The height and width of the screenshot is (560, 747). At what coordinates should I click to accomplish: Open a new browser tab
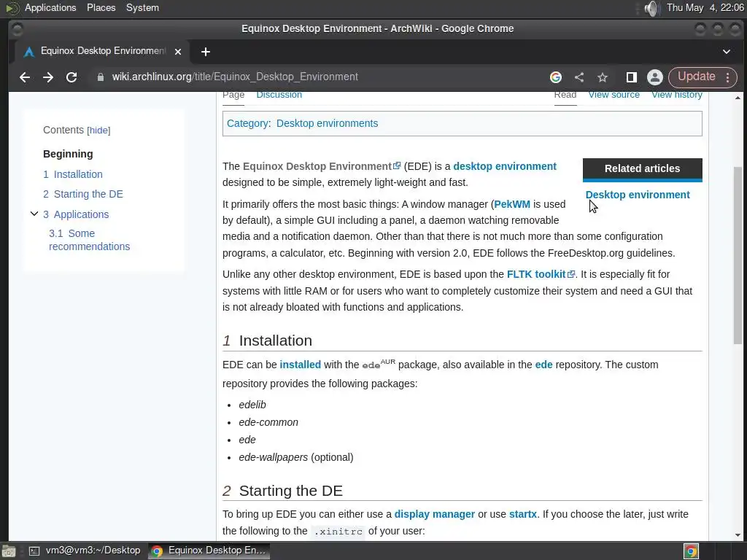(205, 52)
